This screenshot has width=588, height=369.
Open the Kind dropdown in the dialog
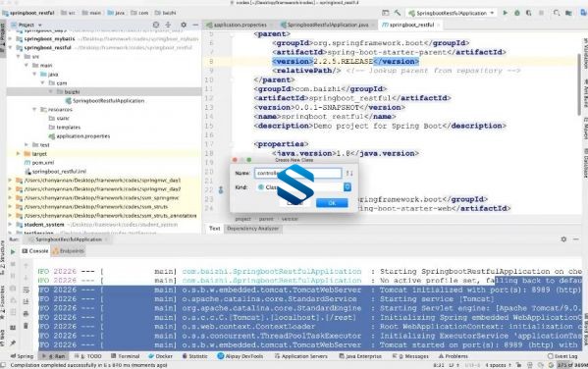click(347, 186)
